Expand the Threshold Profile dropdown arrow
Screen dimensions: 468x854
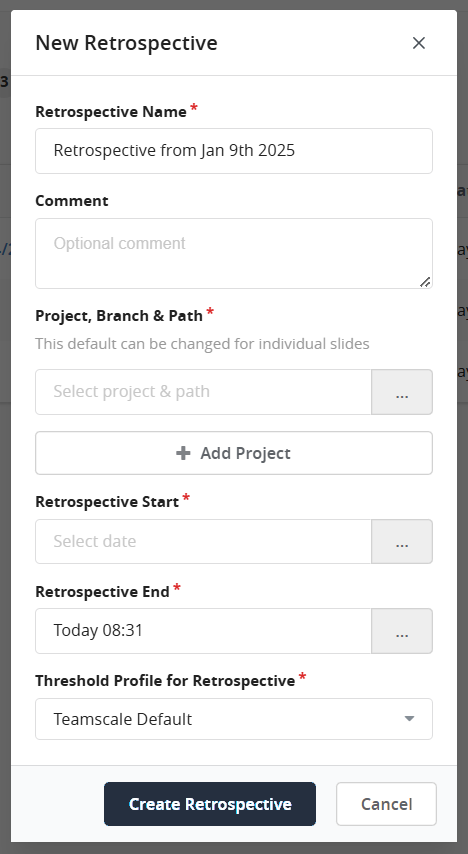click(x=409, y=719)
